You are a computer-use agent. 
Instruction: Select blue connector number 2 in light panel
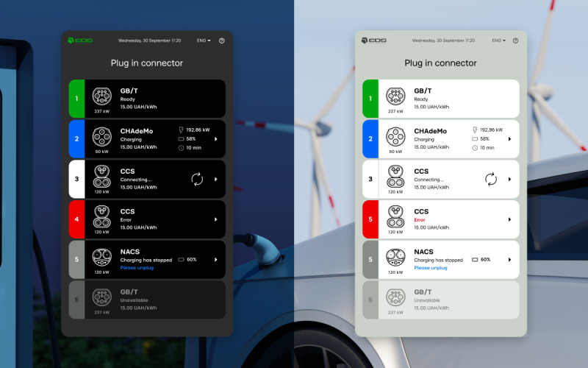click(370, 139)
